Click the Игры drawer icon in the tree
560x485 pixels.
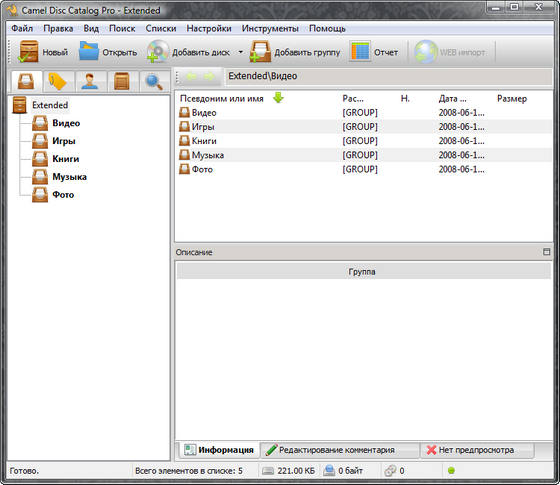40,141
